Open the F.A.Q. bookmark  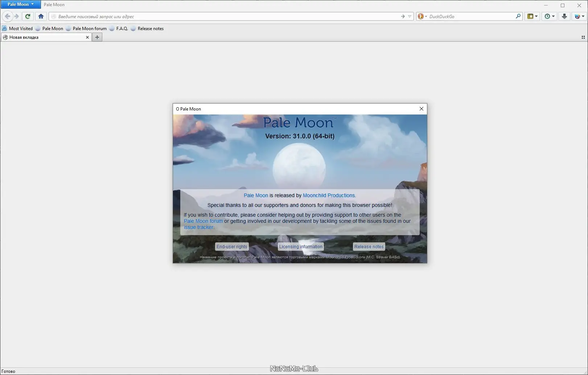(119, 29)
